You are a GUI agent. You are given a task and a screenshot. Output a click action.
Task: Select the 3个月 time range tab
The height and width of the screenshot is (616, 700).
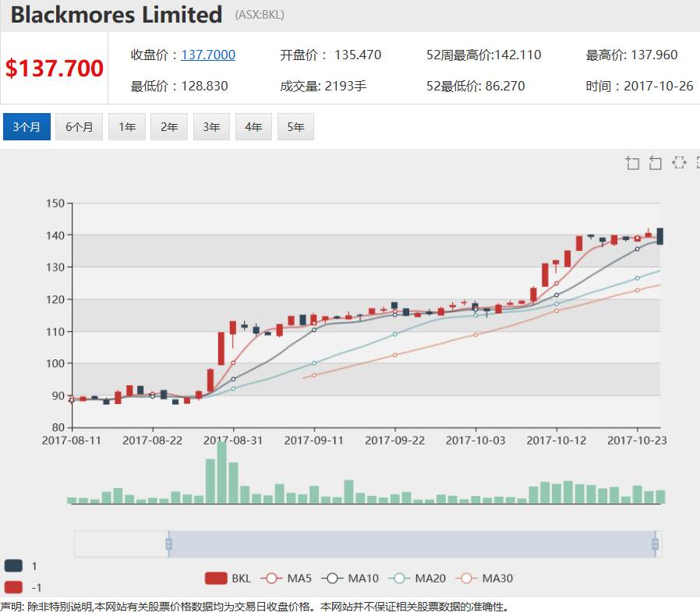(x=27, y=127)
